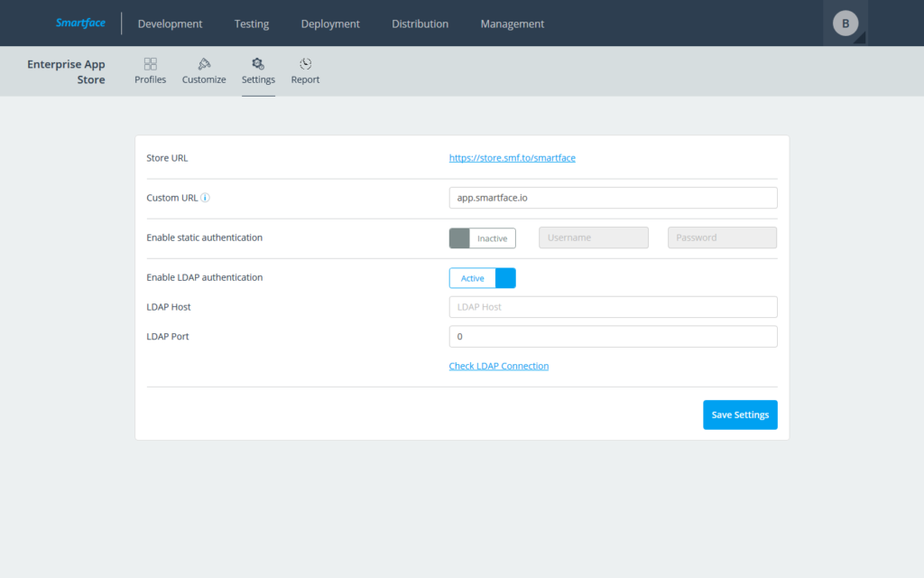Select the LDAP Port field
This screenshot has width=924, height=578.
[x=613, y=336]
